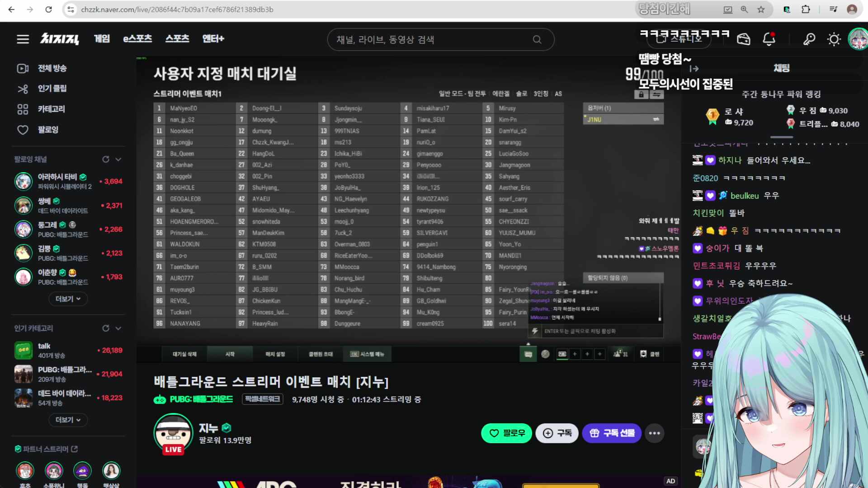
Task: Click the weekly ranking carousel progress indicator
Action: pyautogui.click(x=781, y=137)
